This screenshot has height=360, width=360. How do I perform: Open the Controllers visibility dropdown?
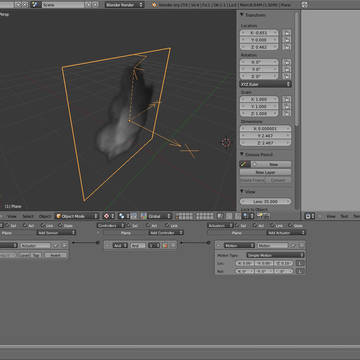pyautogui.click(x=111, y=225)
